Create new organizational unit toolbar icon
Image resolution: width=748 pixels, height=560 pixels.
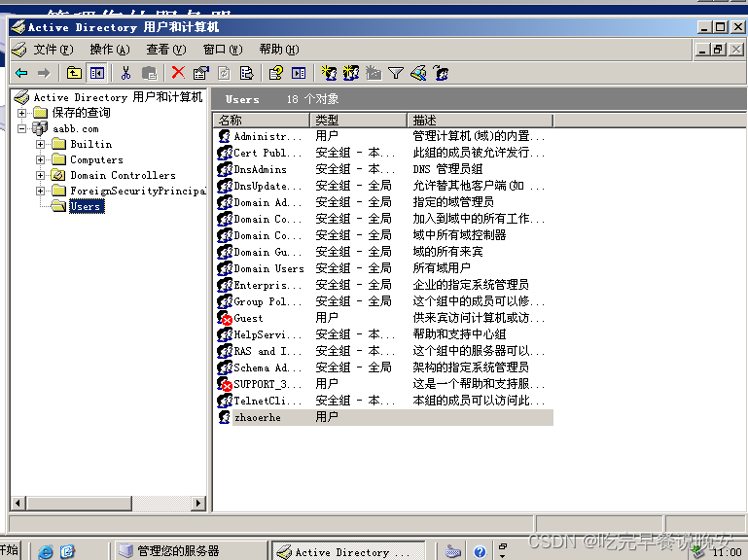coord(374,73)
